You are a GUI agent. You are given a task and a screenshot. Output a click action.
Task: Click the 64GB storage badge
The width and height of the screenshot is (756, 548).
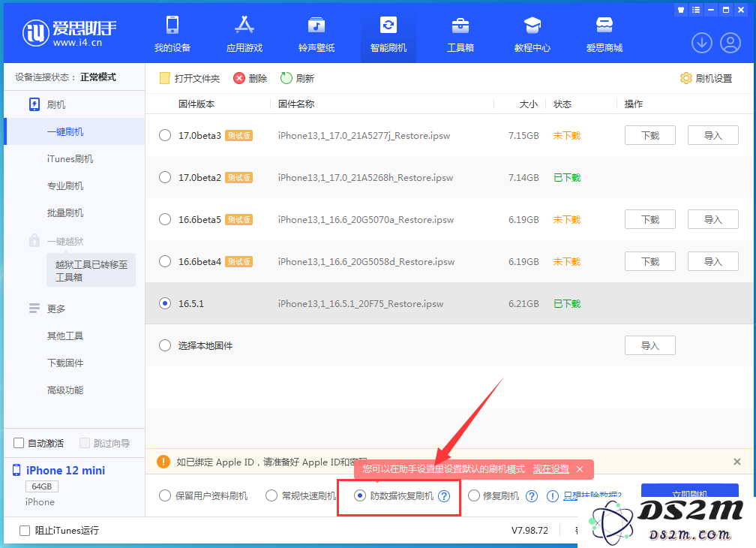click(x=42, y=486)
